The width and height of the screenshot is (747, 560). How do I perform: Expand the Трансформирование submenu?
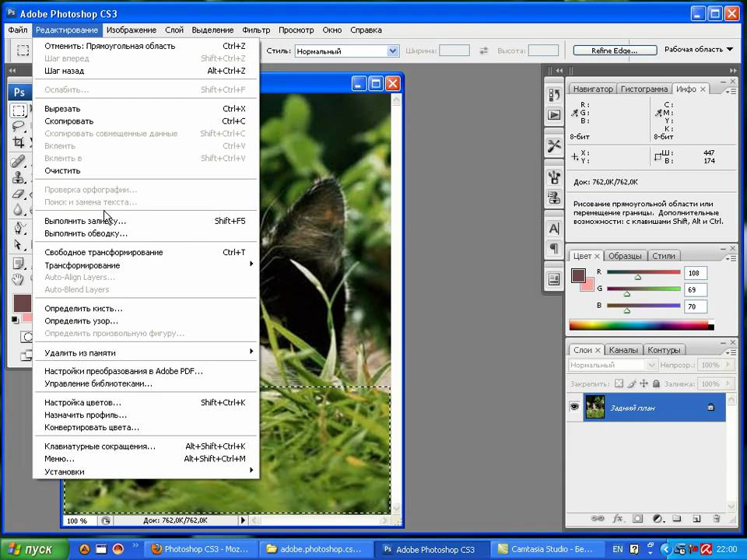(x=146, y=264)
